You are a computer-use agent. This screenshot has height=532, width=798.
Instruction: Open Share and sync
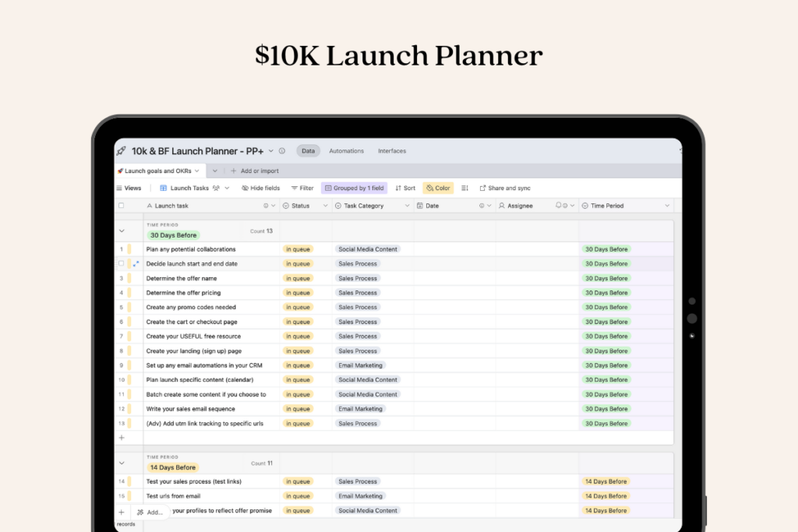pyautogui.click(x=505, y=188)
